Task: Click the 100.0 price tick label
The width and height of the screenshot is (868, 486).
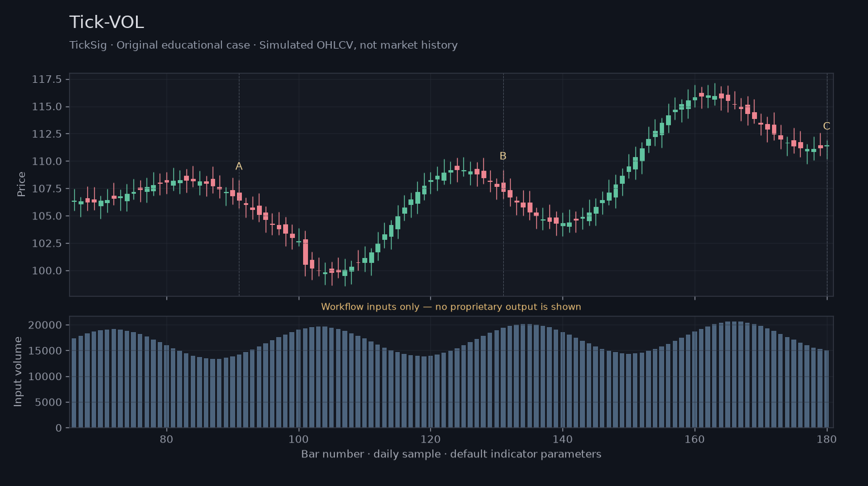Action: 47,271
